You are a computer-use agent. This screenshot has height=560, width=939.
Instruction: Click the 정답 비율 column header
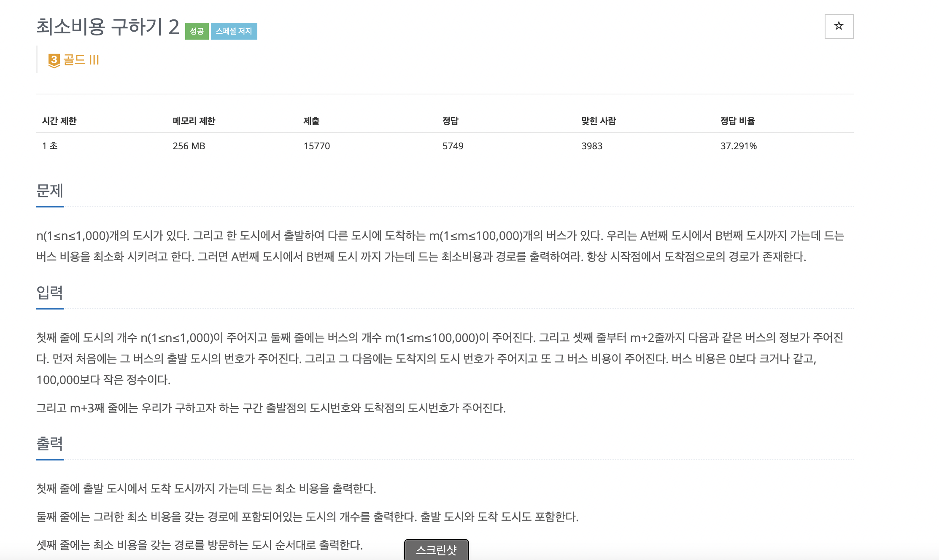pyautogui.click(x=737, y=121)
